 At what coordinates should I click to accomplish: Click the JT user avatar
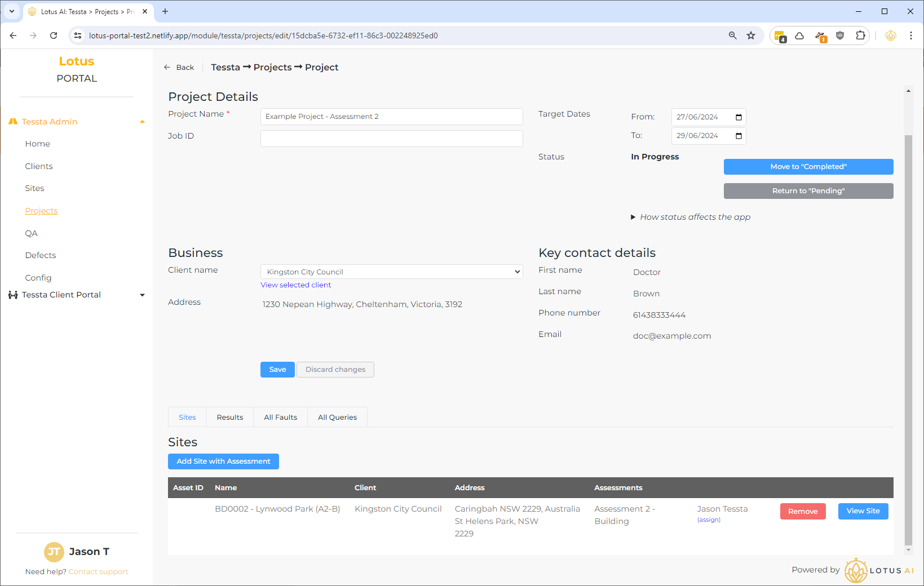54,552
